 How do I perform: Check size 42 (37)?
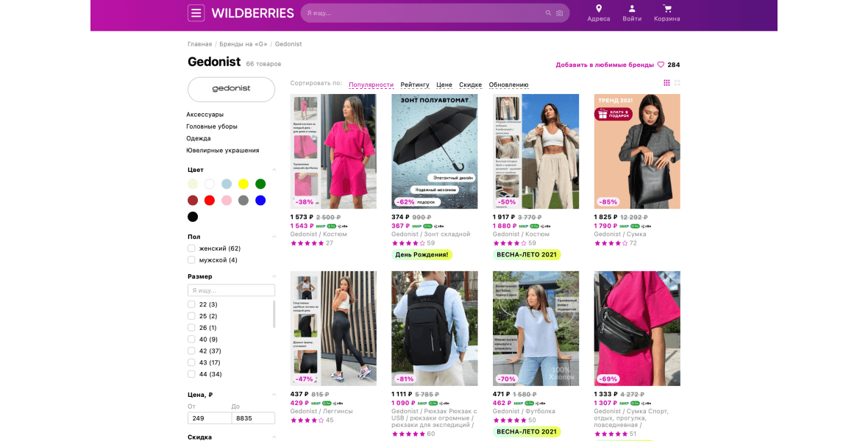[x=191, y=351]
